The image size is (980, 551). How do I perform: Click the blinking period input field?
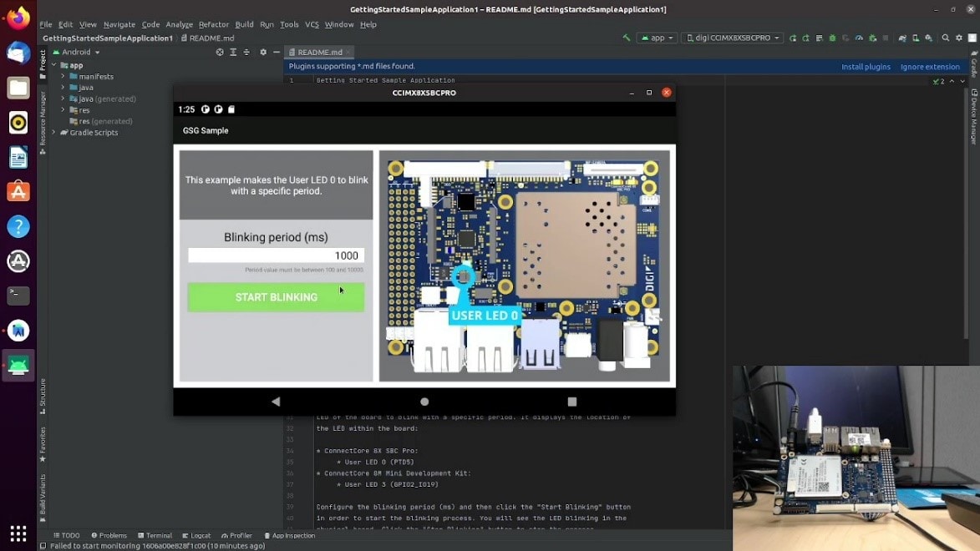tap(276, 255)
